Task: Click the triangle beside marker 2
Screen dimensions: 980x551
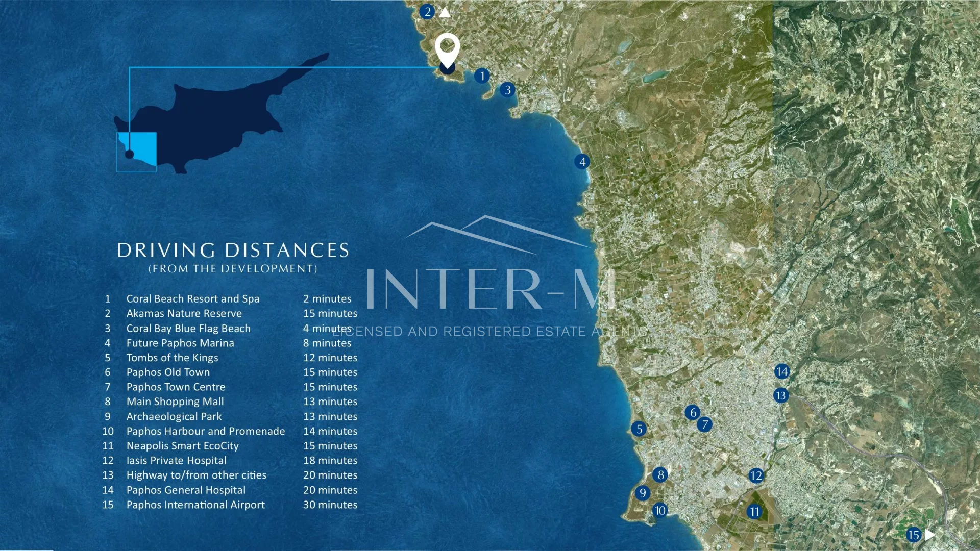Action: point(445,12)
